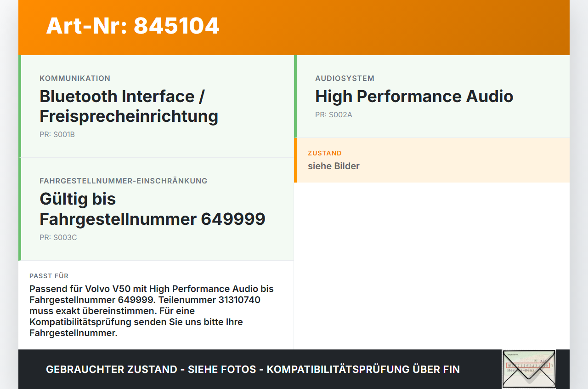Click the AUDIOSYSTEM category label

[x=345, y=78]
